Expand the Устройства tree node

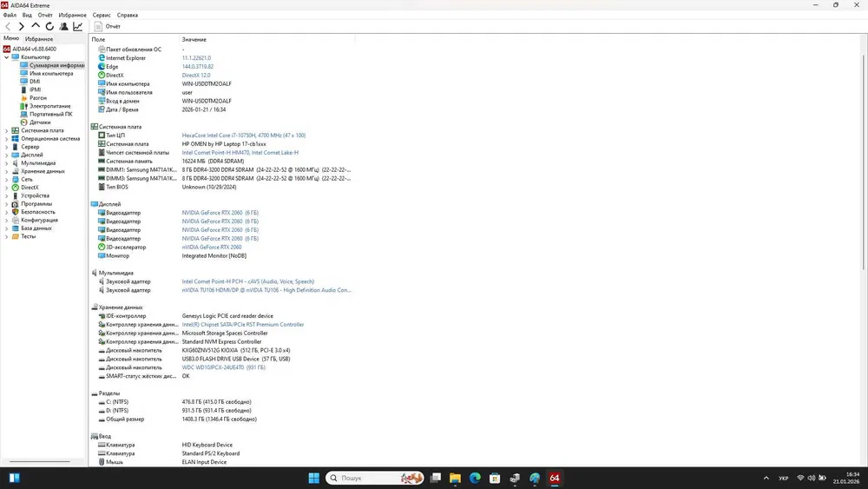pos(7,195)
